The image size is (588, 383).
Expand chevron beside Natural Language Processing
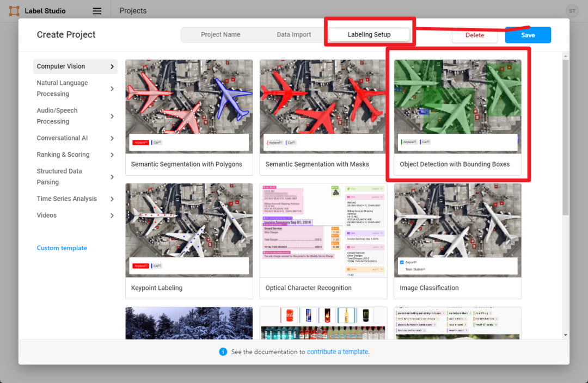pos(112,89)
